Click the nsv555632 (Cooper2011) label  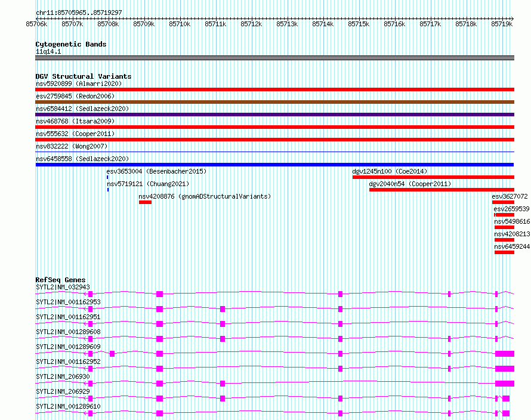pos(75,134)
